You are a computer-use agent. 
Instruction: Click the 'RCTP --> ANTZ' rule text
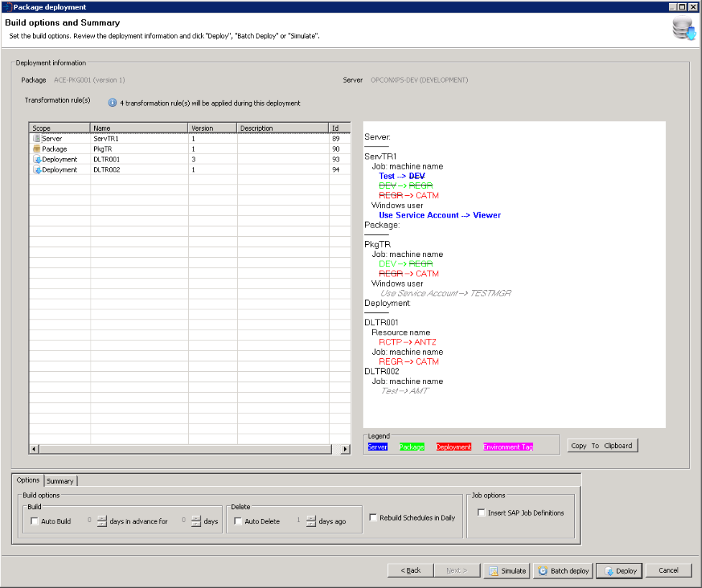(407, 342)
